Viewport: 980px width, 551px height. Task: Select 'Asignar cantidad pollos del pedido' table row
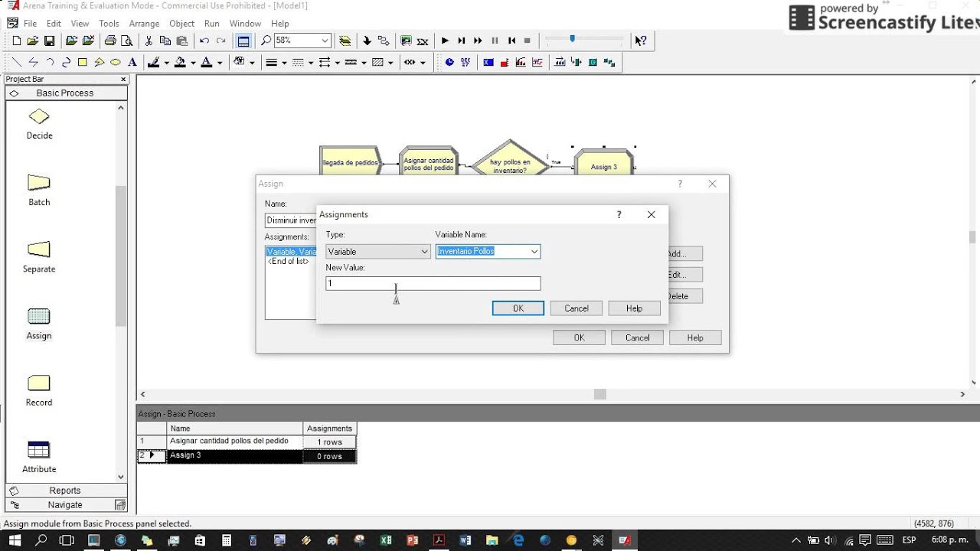(234, 442)
